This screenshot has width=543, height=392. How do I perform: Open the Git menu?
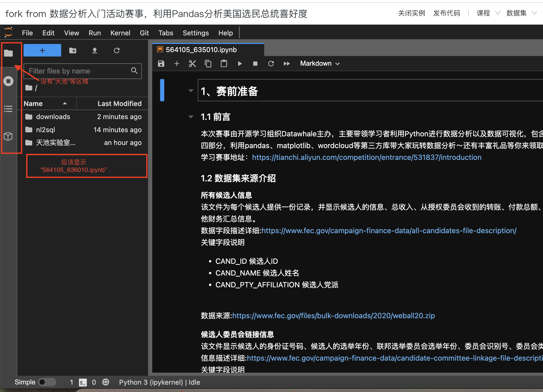tap(144, 33)
